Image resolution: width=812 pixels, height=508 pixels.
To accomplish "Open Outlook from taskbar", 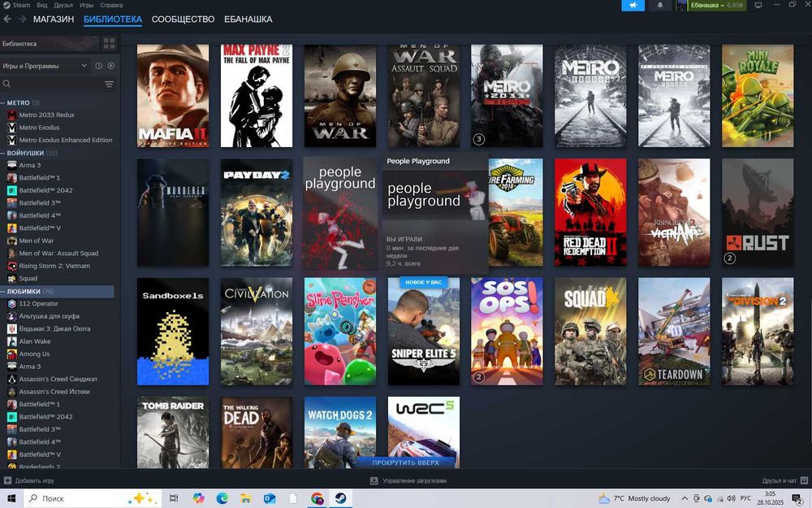I will 270,498.
